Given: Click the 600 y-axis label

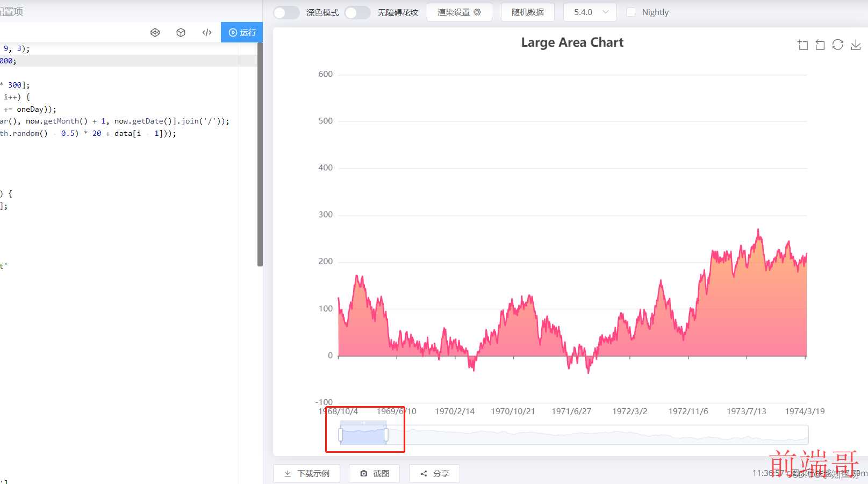Looking at the screenshot, I should coord(326,74).
